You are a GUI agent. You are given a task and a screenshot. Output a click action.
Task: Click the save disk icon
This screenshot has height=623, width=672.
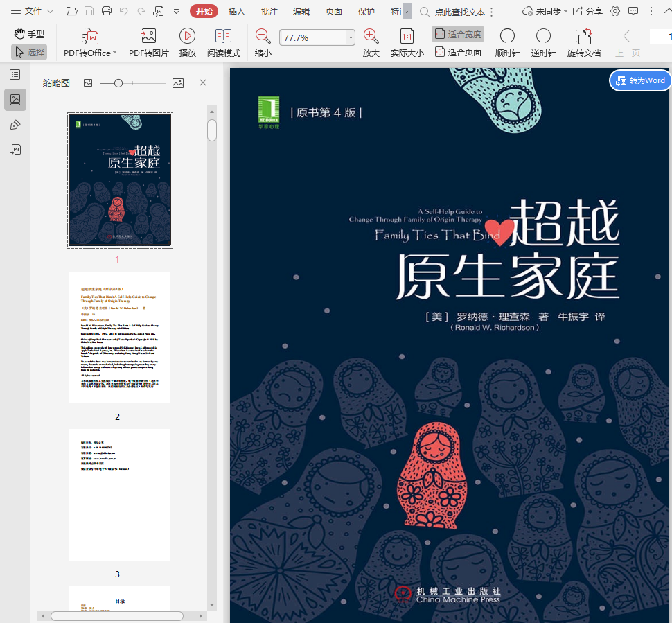pyautogui.click(x=89, y=11)
